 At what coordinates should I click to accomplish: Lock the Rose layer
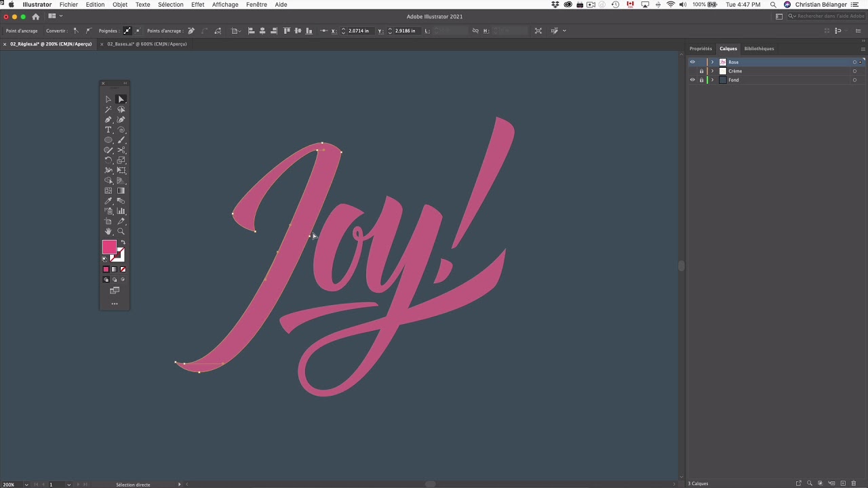(701, 62)
